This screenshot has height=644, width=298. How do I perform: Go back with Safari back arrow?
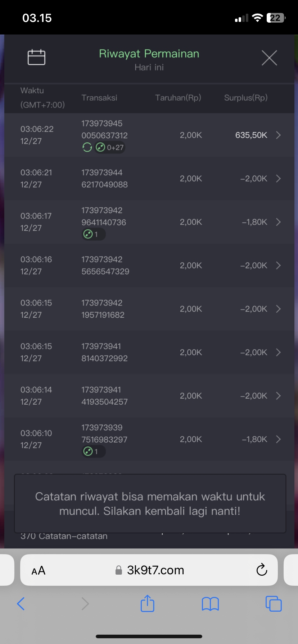[x=21, y=603]
